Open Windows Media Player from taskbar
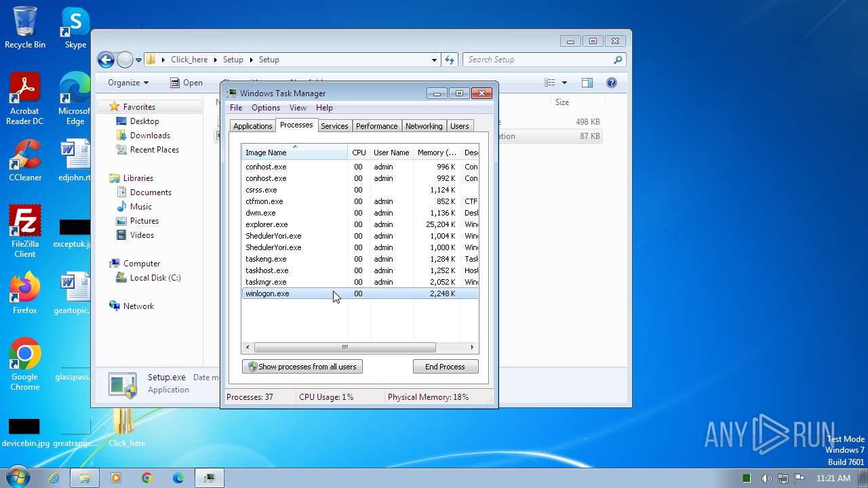Viewport: 868px width, 488px height. click(116, 478)
